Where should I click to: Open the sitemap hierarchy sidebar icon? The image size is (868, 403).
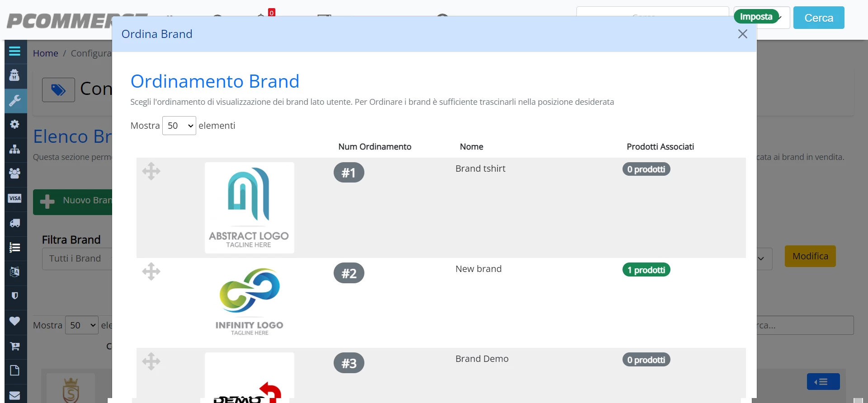[x=15, y=149]
